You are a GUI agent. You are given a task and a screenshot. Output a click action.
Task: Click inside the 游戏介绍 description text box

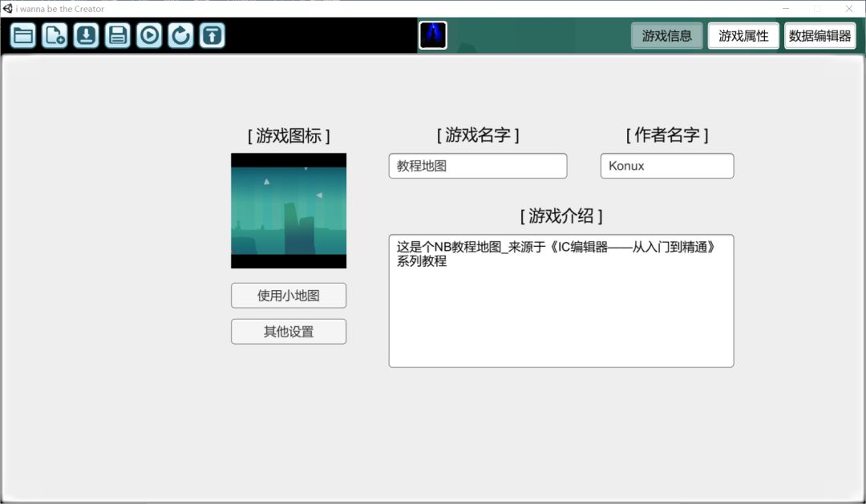[561, 312]
